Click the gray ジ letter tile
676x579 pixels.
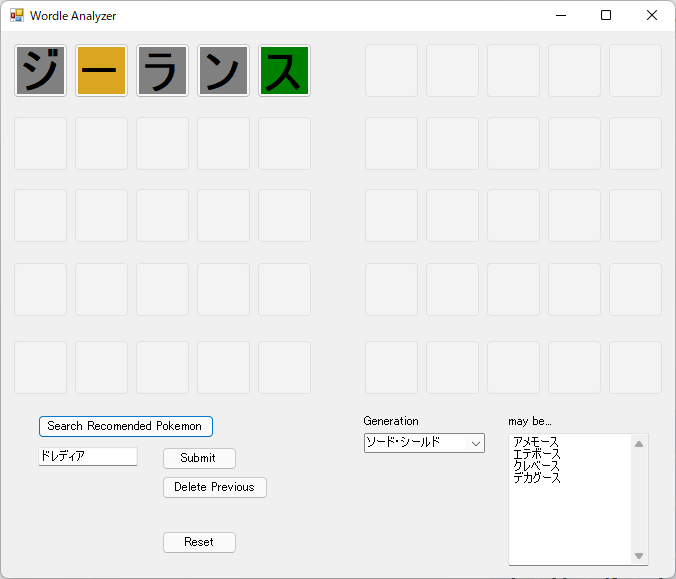41,71
